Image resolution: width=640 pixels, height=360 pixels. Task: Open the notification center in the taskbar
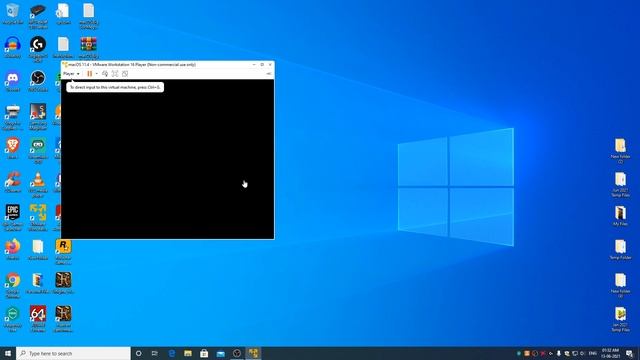point(630,353)
